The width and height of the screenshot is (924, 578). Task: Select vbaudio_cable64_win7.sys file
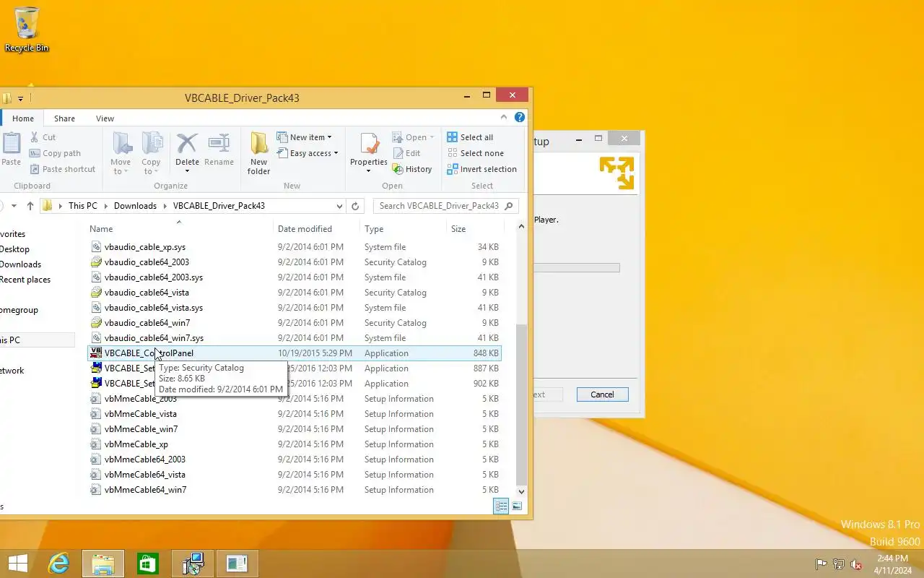point(294,338)
